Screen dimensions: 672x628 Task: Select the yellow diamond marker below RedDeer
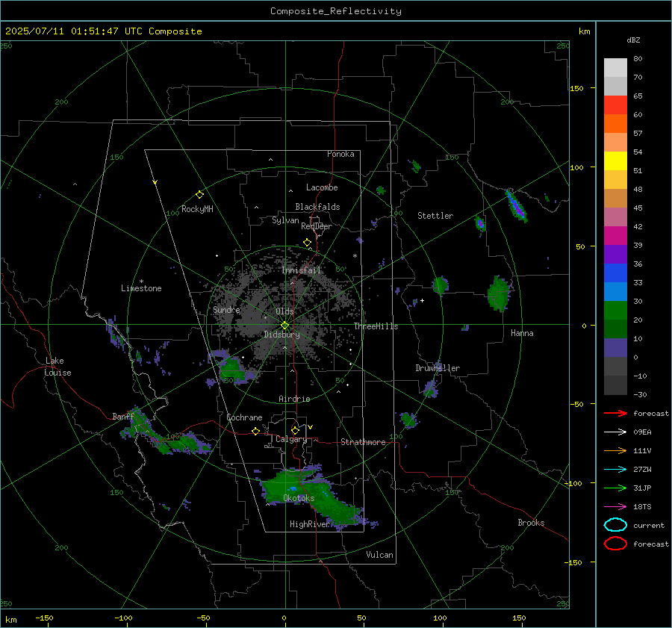click(307, 243)
